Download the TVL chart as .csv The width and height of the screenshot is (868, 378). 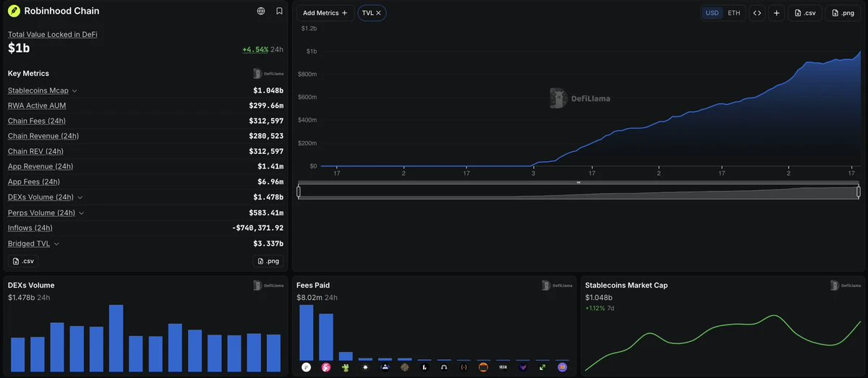point(806,13)
